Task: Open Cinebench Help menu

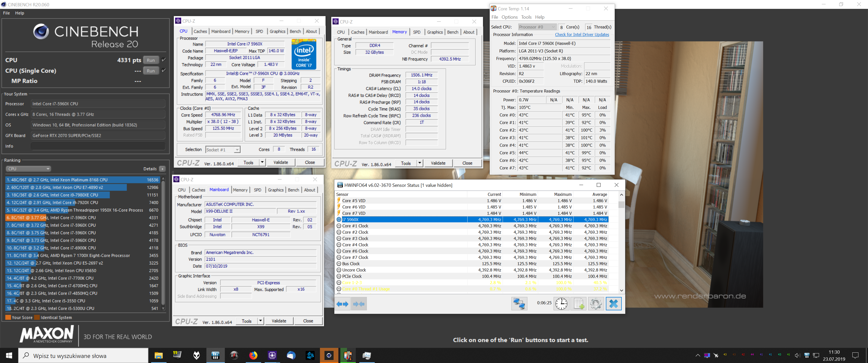Action: tap(19, 13)
